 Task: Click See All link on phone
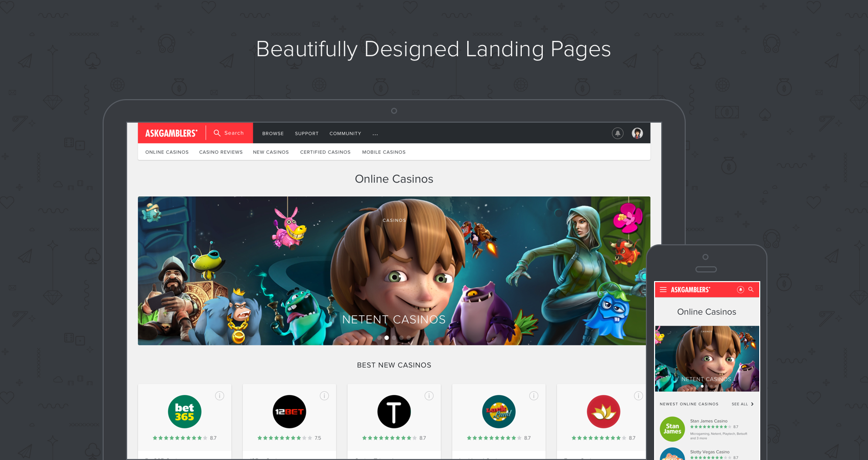(740, 404)
